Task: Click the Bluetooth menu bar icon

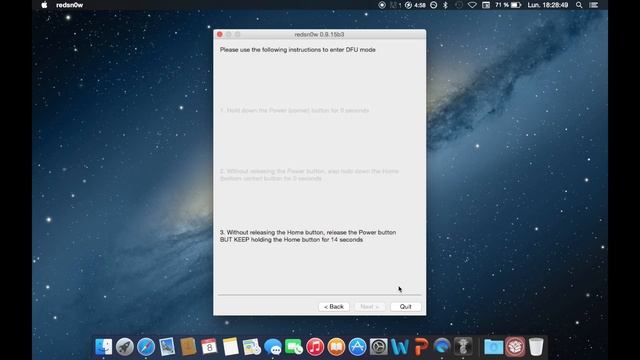Action: pyautogui.click(x=445, y=5)
